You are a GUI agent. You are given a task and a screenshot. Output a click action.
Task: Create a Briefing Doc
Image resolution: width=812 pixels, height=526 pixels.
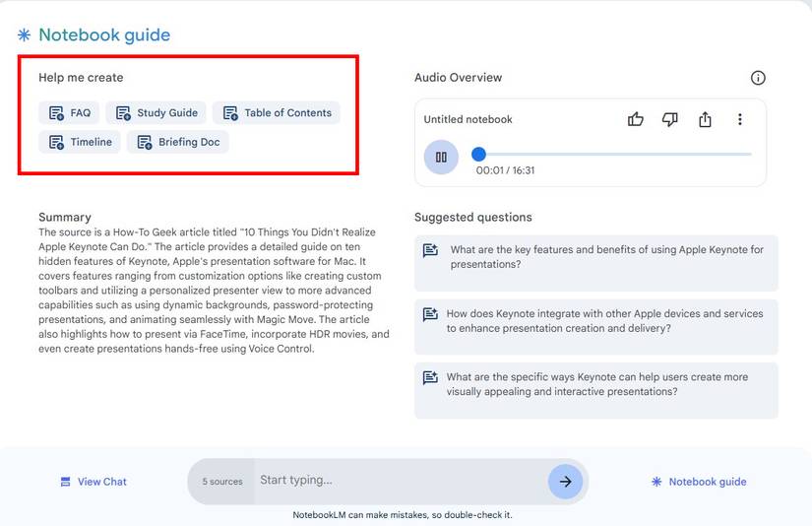[x=178, y=142]
